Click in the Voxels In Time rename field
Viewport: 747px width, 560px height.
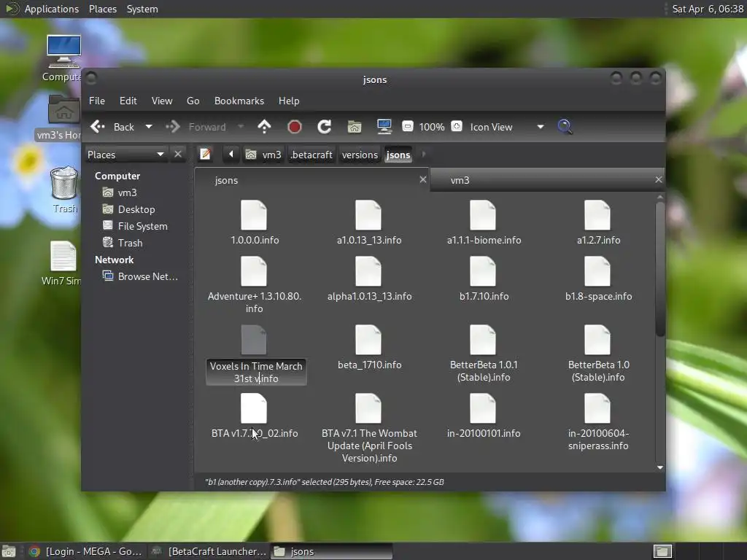click(x=256, y=373)
